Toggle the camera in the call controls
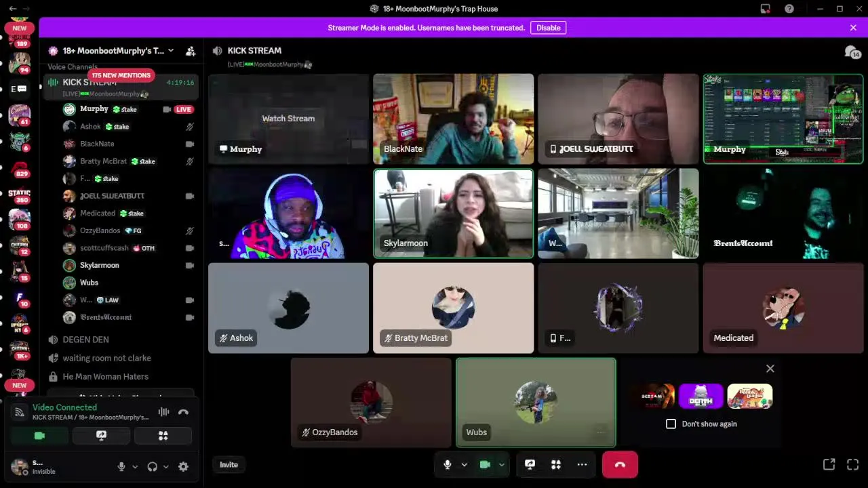This screenshot has width=868, height=488. tap(485, 464)
